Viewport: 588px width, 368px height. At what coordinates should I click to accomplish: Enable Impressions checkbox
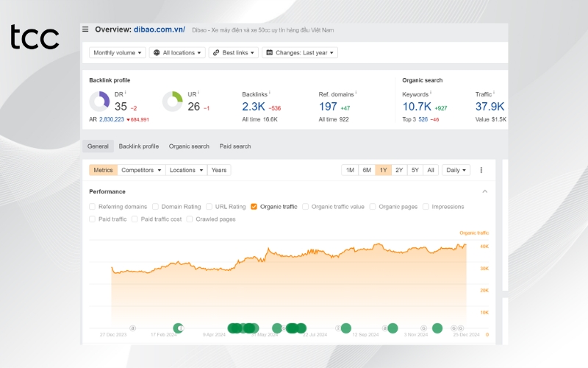tap(426, 207)
